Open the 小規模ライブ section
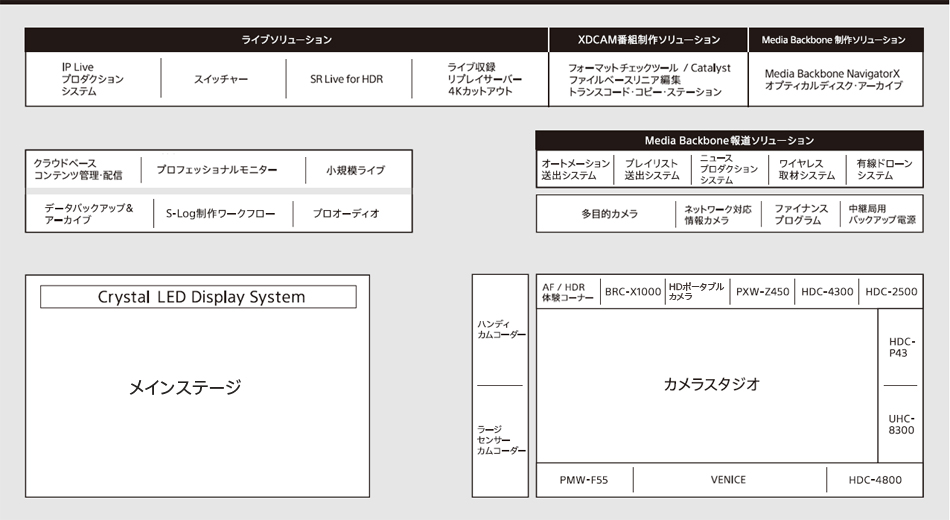The image size is (950, 520). [355, 170]
